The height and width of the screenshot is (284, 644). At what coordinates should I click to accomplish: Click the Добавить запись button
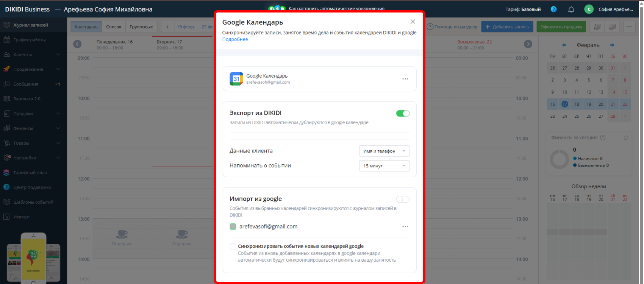coord(507,27)
